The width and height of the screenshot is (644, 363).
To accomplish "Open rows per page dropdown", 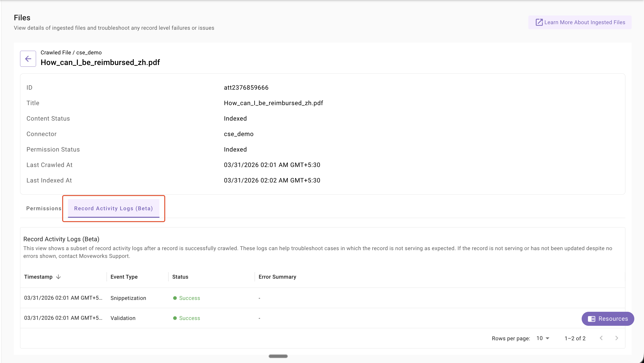I will (542, 338).
